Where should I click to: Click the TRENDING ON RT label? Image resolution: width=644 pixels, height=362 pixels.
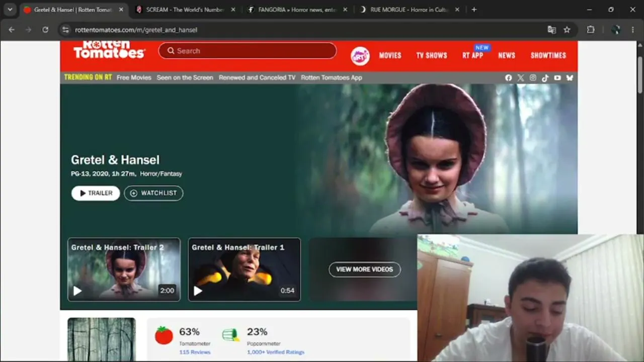click(88, 77)
